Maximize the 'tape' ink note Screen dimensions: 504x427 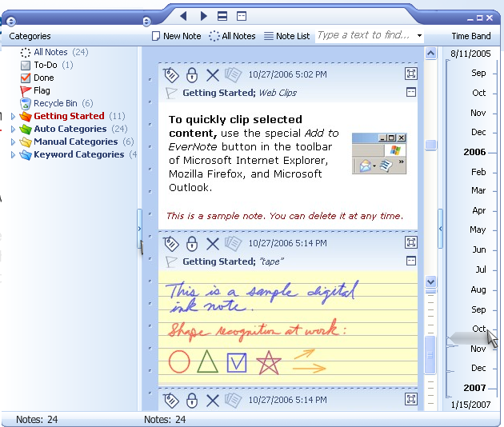[x=410, y=242]
